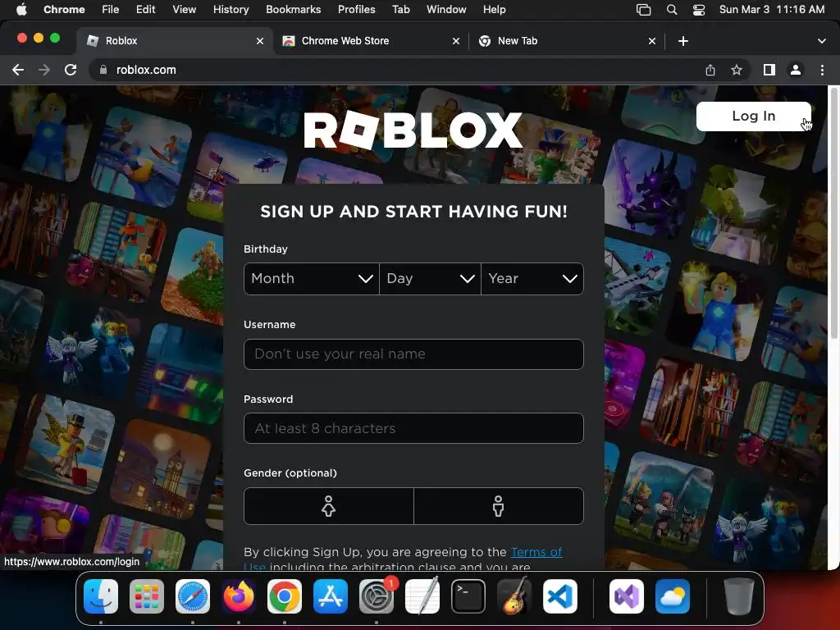Open Visual Studio Code from the dock
This screenshot has width=840, height=630.
pos(559,596)
